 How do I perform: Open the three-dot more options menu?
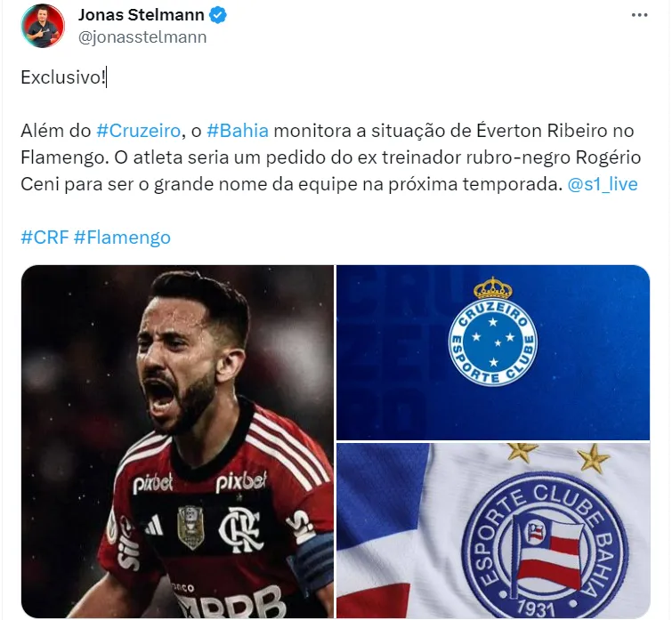coord(639,15)
